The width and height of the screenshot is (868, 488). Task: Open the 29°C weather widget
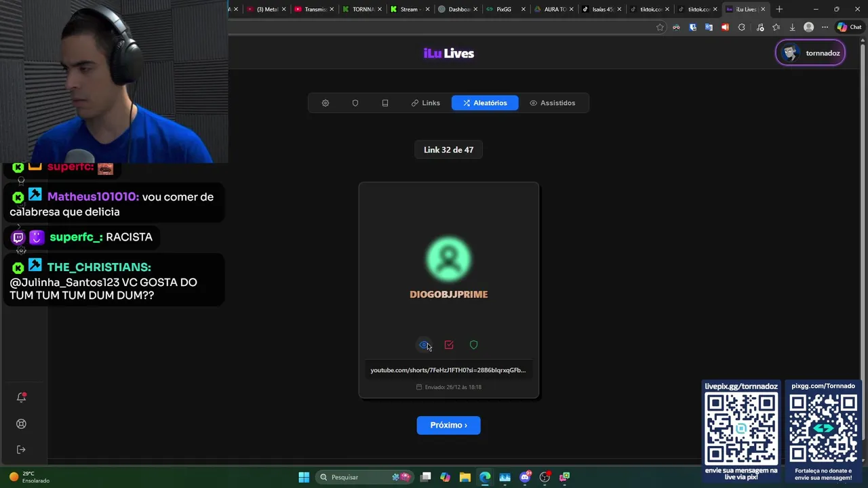[29, 477]
